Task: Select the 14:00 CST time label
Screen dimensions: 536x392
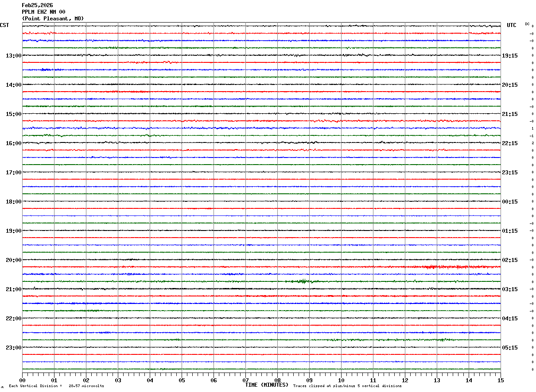Action: pos(13,85)
